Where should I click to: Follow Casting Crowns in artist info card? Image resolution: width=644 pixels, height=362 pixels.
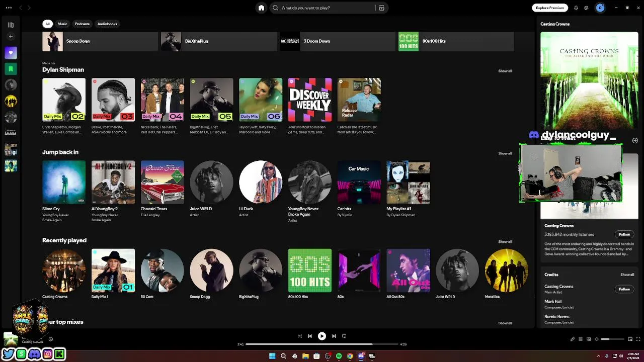tap(624, 234)
